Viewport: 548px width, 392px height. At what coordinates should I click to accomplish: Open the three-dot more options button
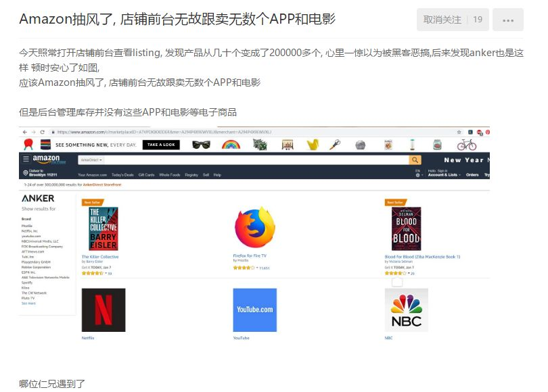(508, 20)
